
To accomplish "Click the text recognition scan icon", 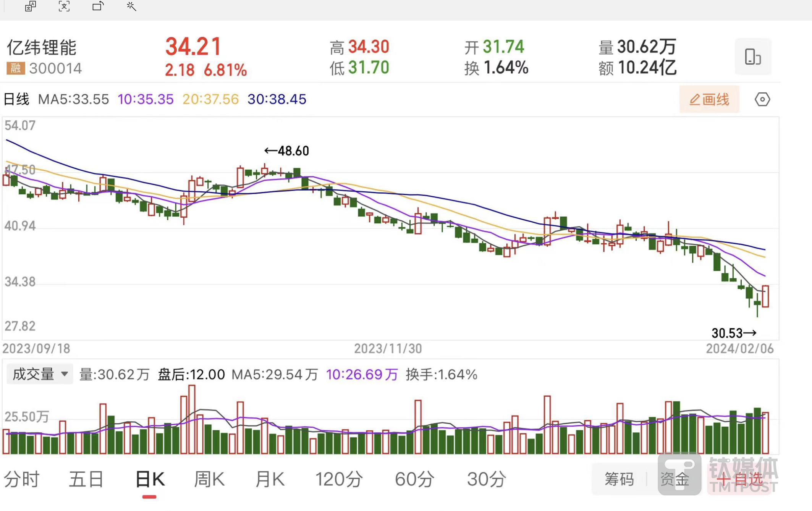I will [x=64, y=6].
